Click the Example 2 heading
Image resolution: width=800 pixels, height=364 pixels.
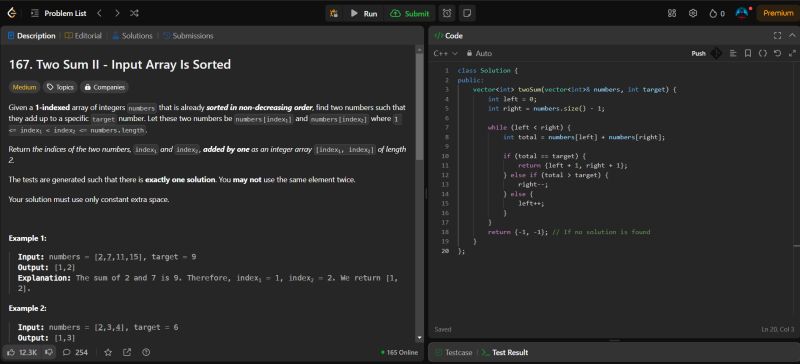tap(28, 308)
